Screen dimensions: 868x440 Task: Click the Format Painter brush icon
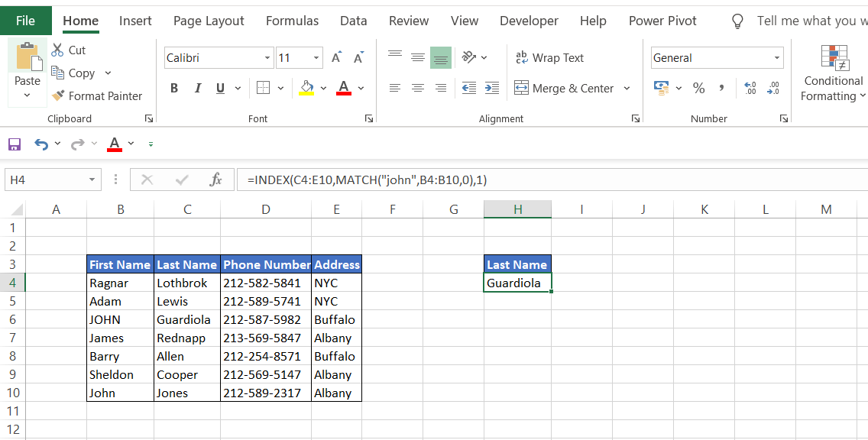pyautogui.click(x=58, y=96)
